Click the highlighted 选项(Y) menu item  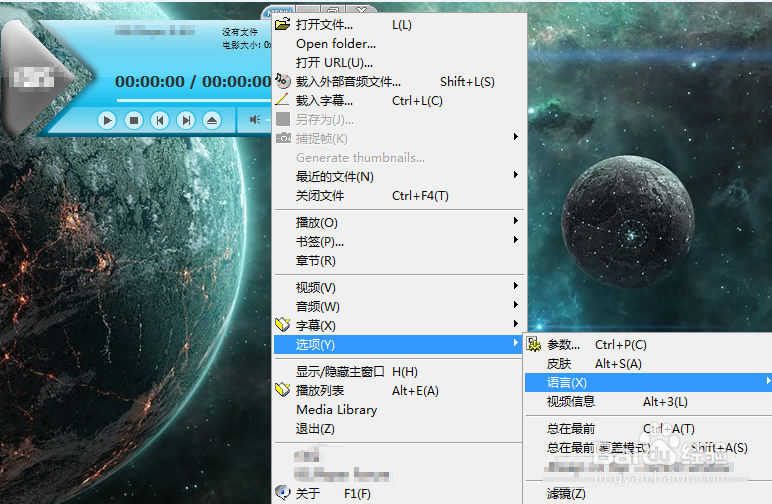pyautogui.click(x=399, y=345)
